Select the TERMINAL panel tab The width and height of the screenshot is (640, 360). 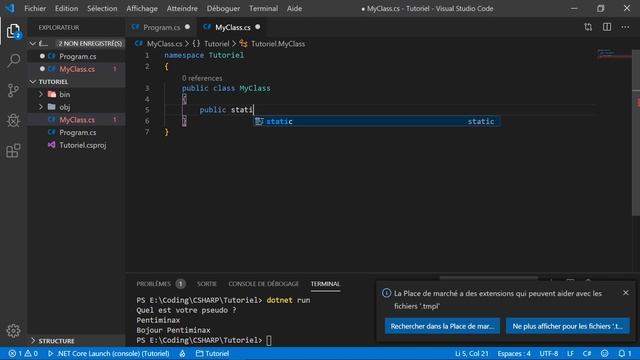point(325,284)
